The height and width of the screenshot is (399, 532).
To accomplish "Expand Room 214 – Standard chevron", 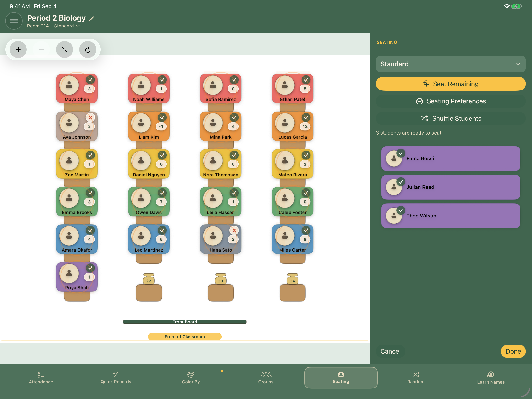I will point(78,26).
